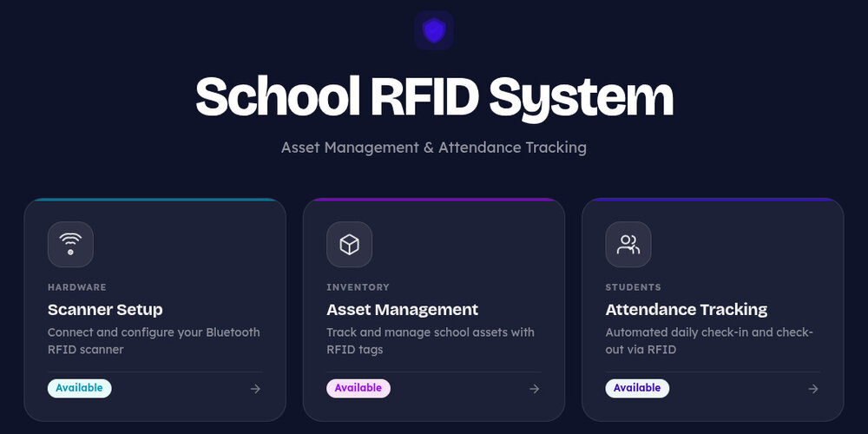
Task: Click 'Track and manage school assets' description
Action: tap(431, 341)
